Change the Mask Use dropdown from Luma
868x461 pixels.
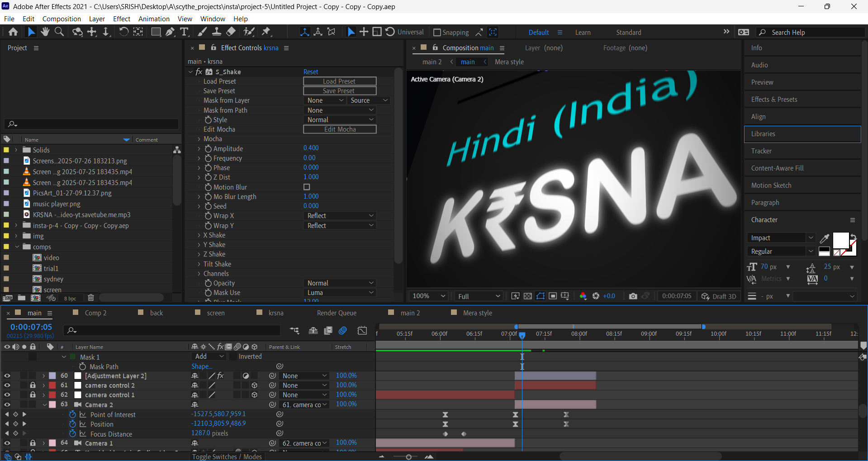(x=340, y=292)
